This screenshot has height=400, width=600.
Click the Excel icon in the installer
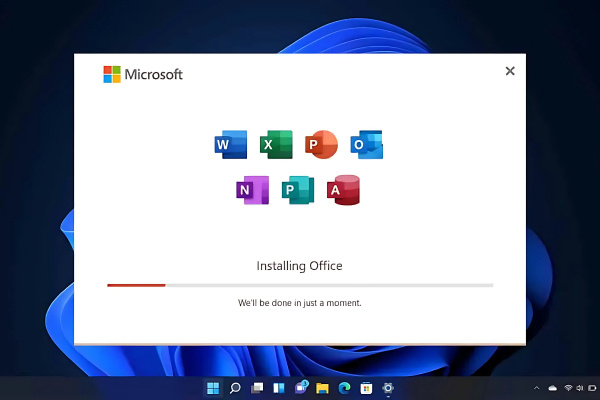click(x=276, y=145)
